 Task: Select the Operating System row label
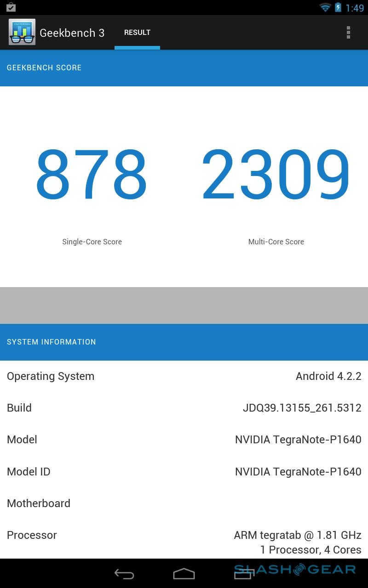(x=51, y=376)
